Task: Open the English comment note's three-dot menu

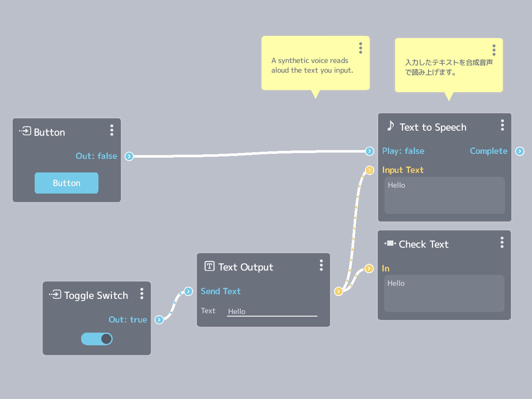Action: pyautogui.click(x=360, y=48)
